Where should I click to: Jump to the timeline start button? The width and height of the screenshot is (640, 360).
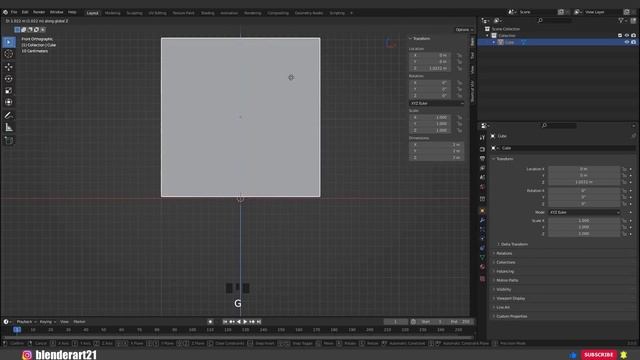[x=225, y=322]
